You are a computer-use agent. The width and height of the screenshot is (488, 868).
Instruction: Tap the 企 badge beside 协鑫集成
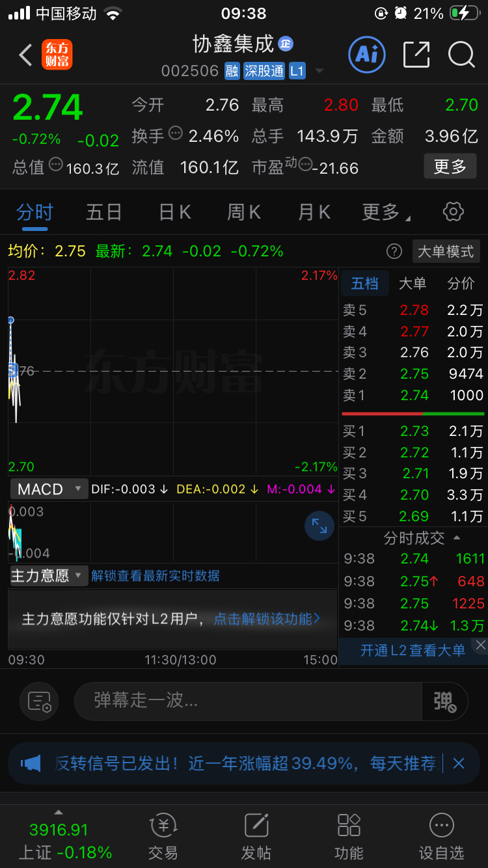[286, 44]
